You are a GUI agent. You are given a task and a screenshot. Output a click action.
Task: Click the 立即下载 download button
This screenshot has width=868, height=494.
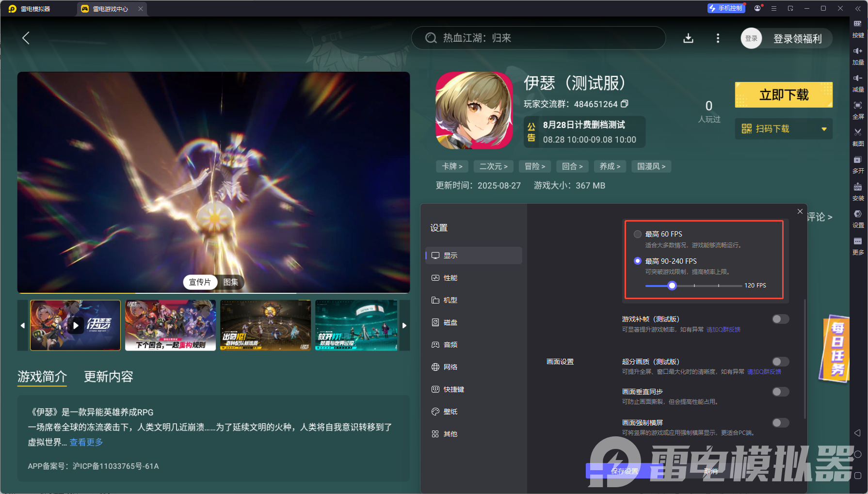tap(784, 95)
